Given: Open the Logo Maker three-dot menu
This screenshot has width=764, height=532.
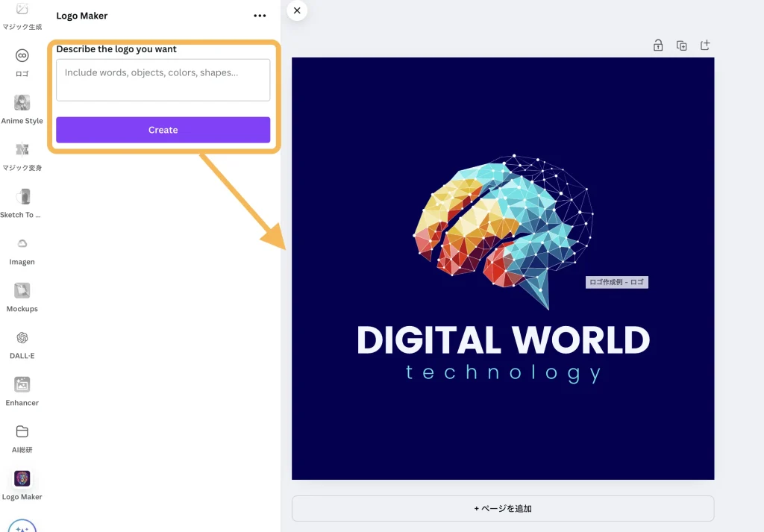Looking at the screenshot, I should (x=260, y=16).
